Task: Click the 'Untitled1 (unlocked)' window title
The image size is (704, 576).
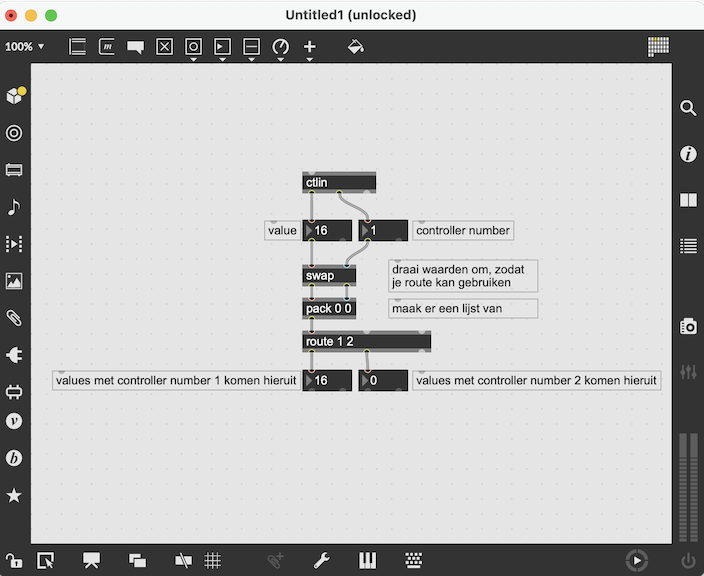Action: [351, 15]
